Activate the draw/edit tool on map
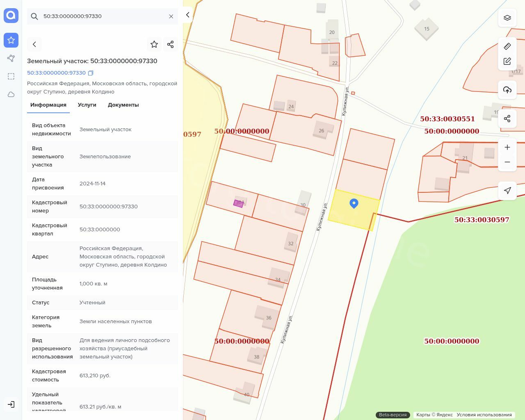 (507, 61)
